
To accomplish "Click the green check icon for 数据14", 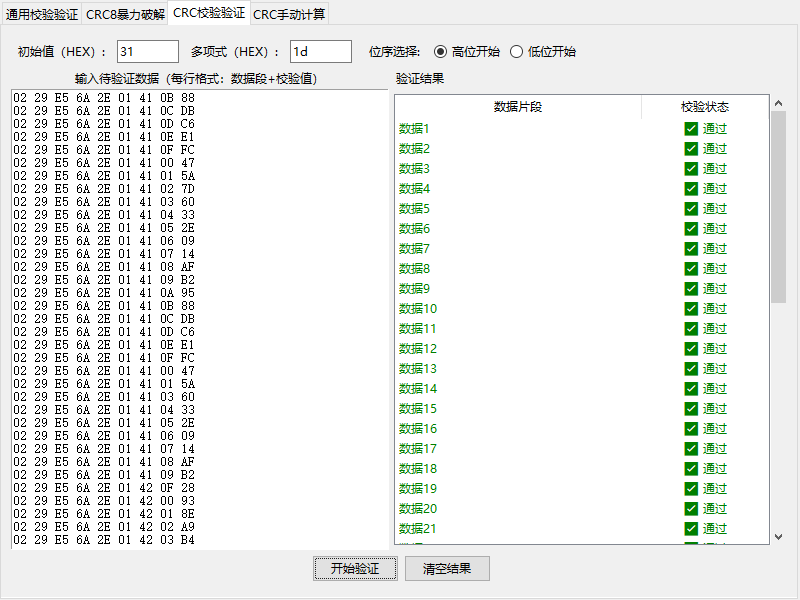I will 691,389.
